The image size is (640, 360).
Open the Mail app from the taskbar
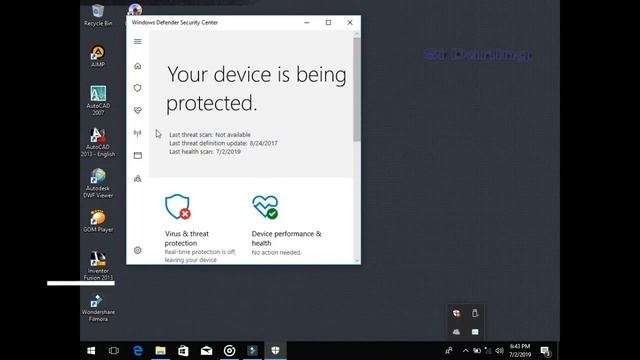[x=207, y=351]
